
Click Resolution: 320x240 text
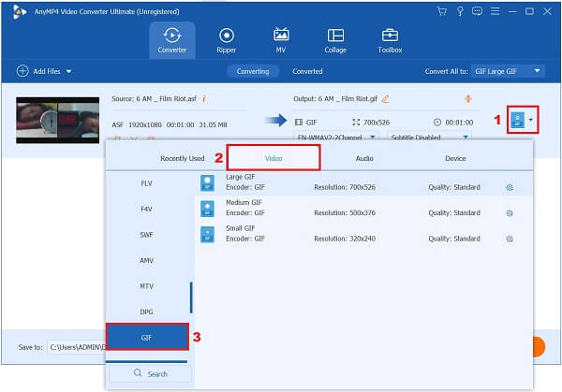[345, 239]
